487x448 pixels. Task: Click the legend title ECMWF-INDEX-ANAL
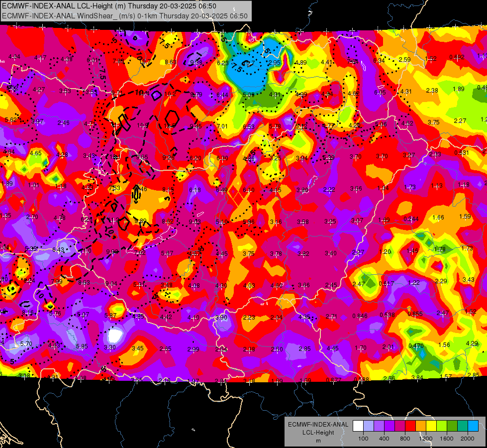[318, 425]
